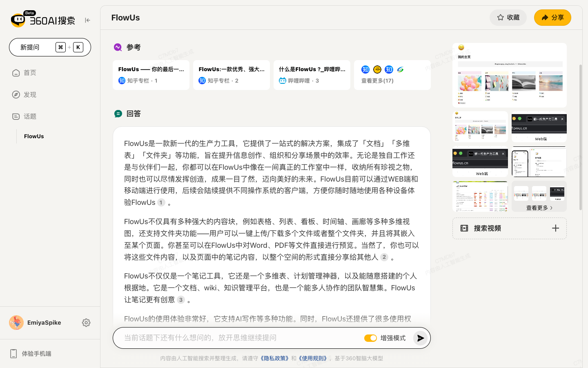Click the 我的主页 image thumbnail
588x368 pixels.
(x=510, y=75)
